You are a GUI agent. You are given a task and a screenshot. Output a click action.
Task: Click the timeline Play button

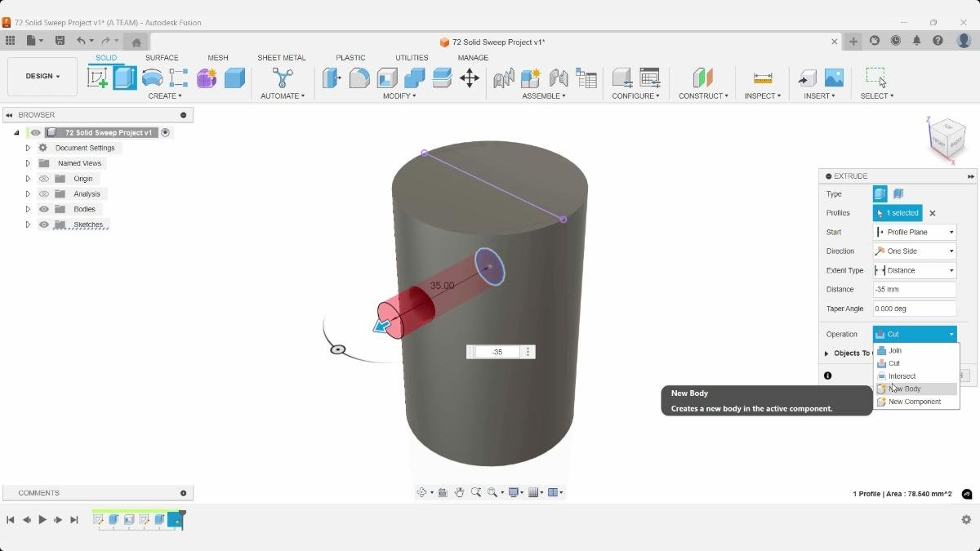[x=42, y=520]
